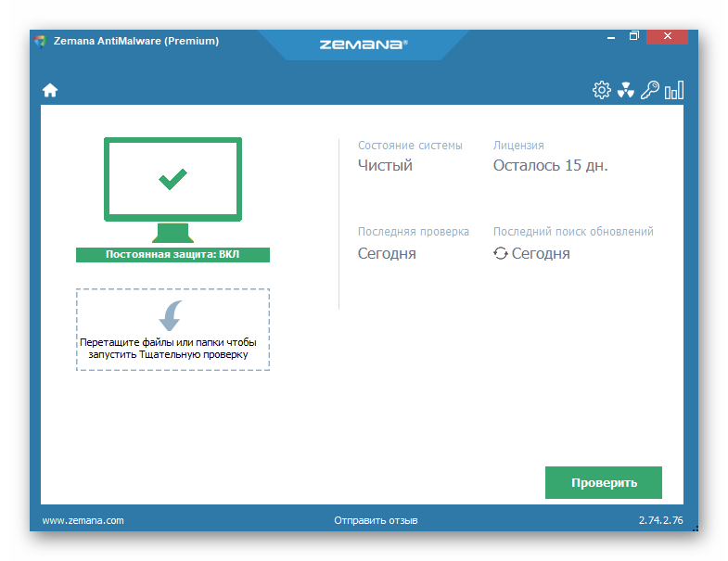Click the green monitor status image
Image resolution: width=728 pixels, height=561 pixels.
tap(172, 190)
